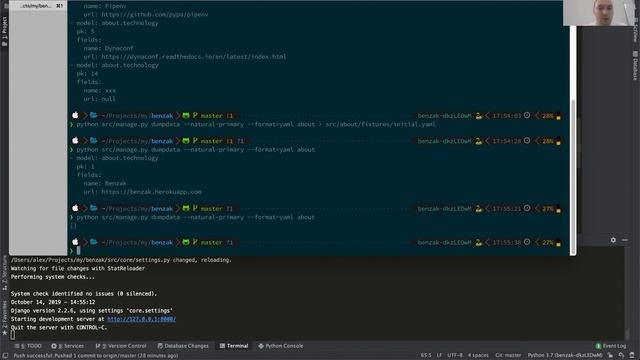Viewport: 640px width, 360px height.
Task: Switch to the Terminal tool window tab
Action: [x=234, y=346]
